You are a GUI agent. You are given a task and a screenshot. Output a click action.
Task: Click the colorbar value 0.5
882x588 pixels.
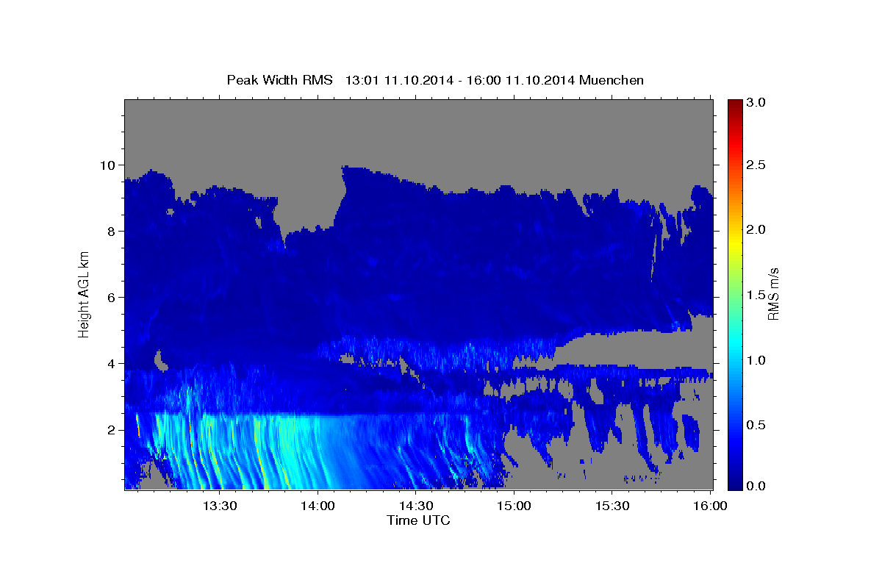(757, 424)
